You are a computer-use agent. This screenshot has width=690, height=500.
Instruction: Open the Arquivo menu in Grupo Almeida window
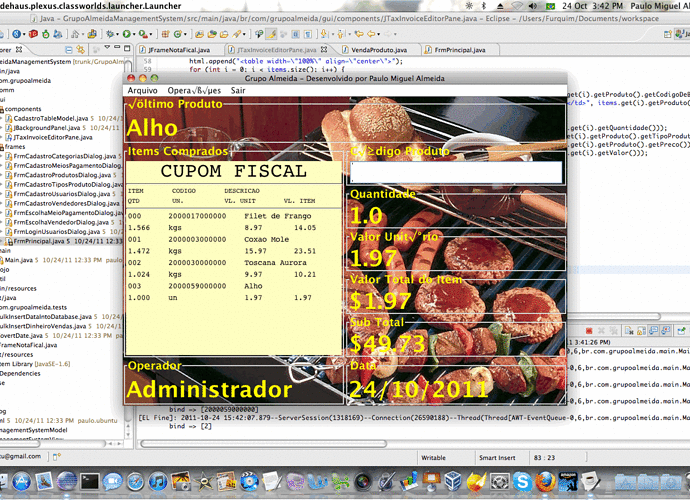coord(143,90)
